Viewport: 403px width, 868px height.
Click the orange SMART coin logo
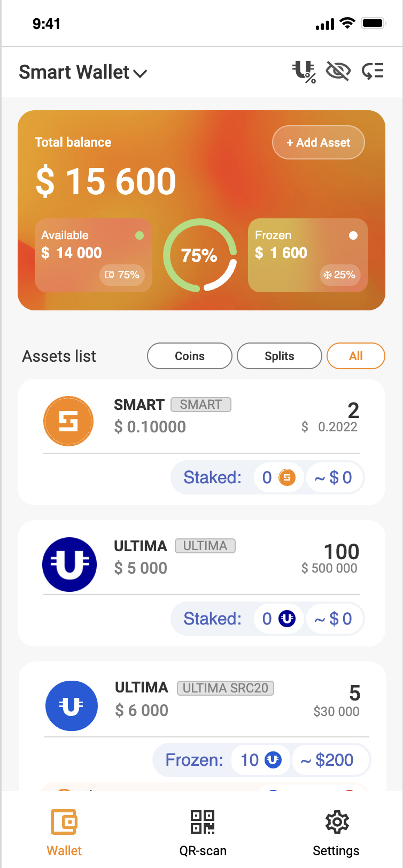pyautogui.click(x=68, y=421)
